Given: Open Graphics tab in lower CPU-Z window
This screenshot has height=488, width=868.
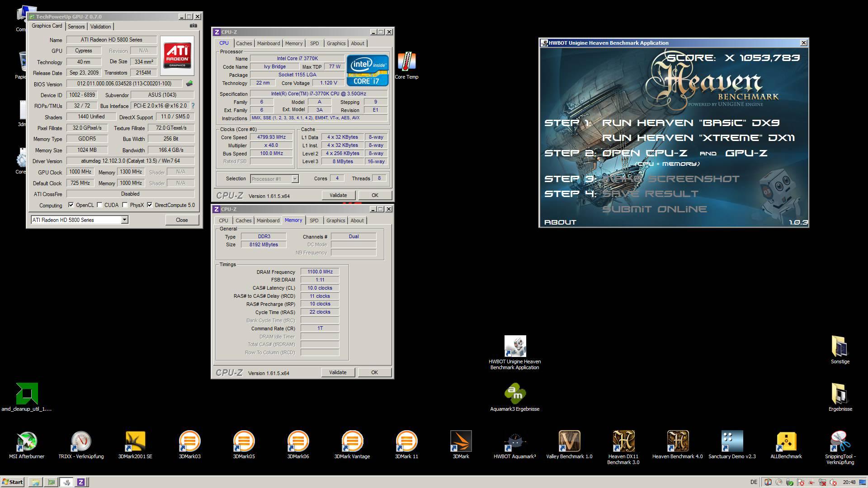Looking at the screenshot, I should point(335,221).
